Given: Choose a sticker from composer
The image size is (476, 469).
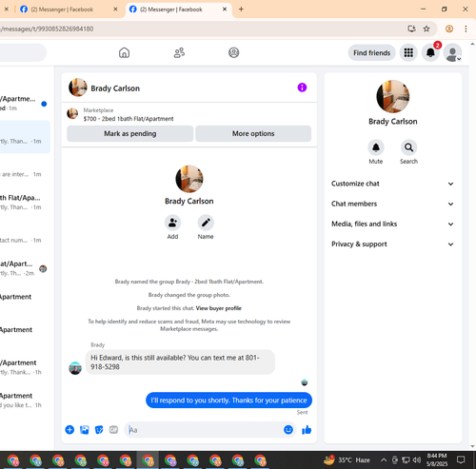Looking at the screenshot, I should click(x=99, y=430).
